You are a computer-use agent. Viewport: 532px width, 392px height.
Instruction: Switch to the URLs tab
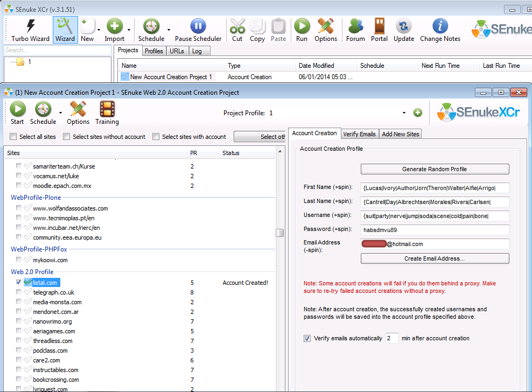click(177, 51)
